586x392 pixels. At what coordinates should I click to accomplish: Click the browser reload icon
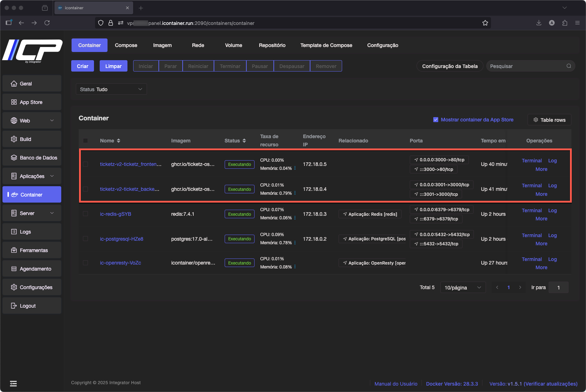[x=47, y=23]
